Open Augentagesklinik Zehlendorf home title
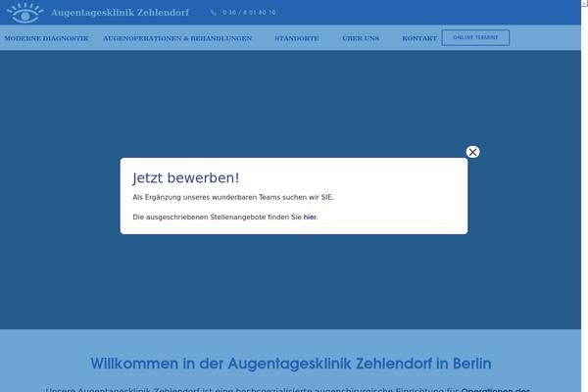The image size is (588, 392). [x=120, y=13]
